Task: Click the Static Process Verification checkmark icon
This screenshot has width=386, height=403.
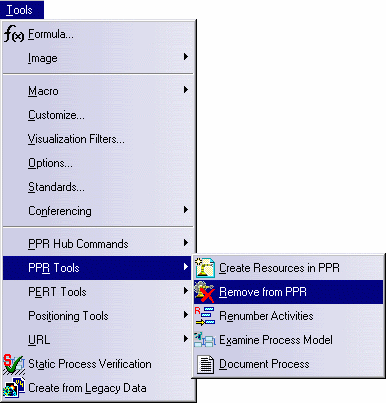Action: coord(14,364)
